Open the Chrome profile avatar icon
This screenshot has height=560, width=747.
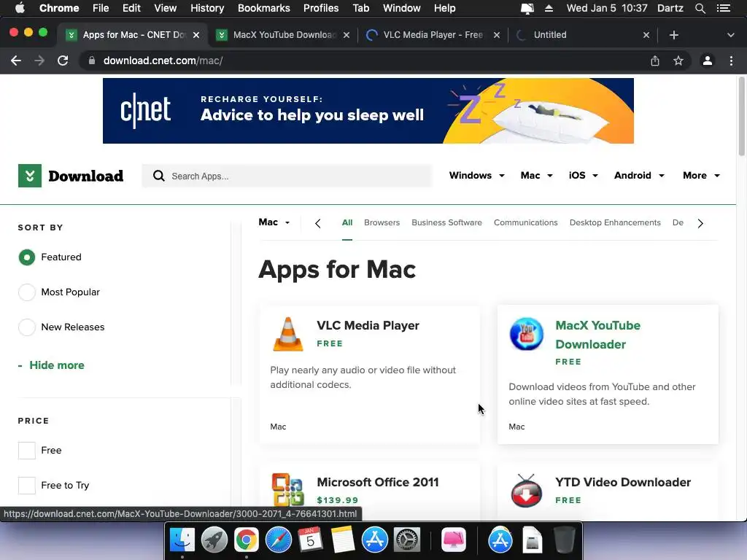pyautogui.click(x=708, y=61)
